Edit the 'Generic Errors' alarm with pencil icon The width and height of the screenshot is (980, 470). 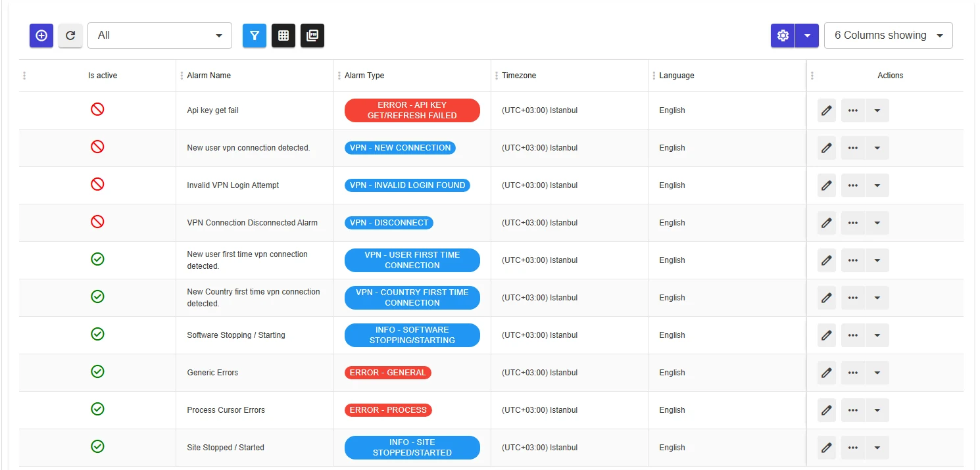pos(827,373)
